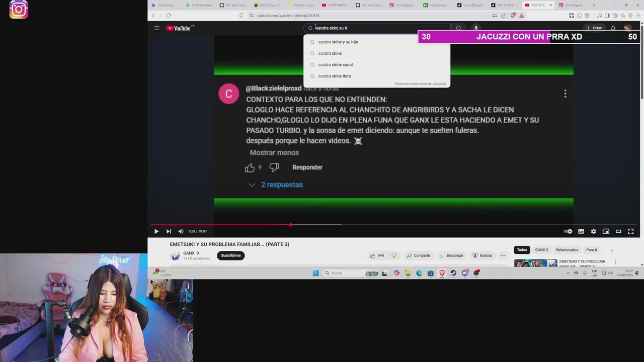Select the GANX 9 filter chip
The image size is (644, 362).
click(x=541, y=250)
